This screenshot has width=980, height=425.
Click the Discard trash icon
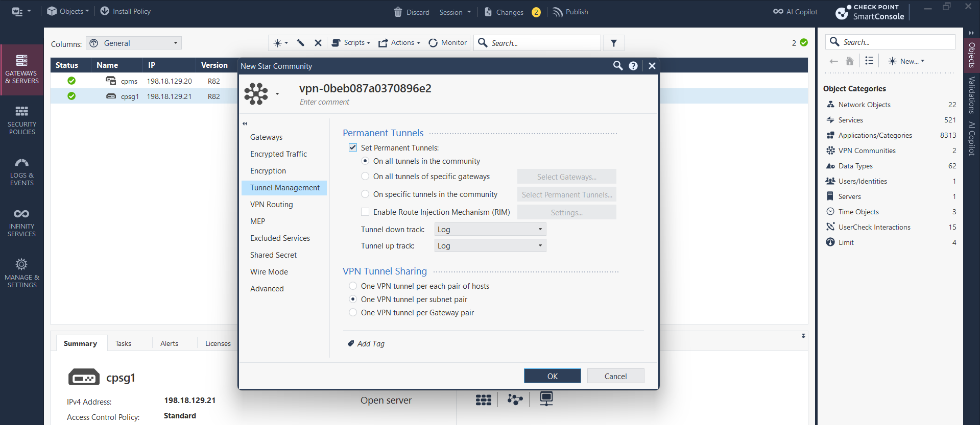[x=398, y=12]
